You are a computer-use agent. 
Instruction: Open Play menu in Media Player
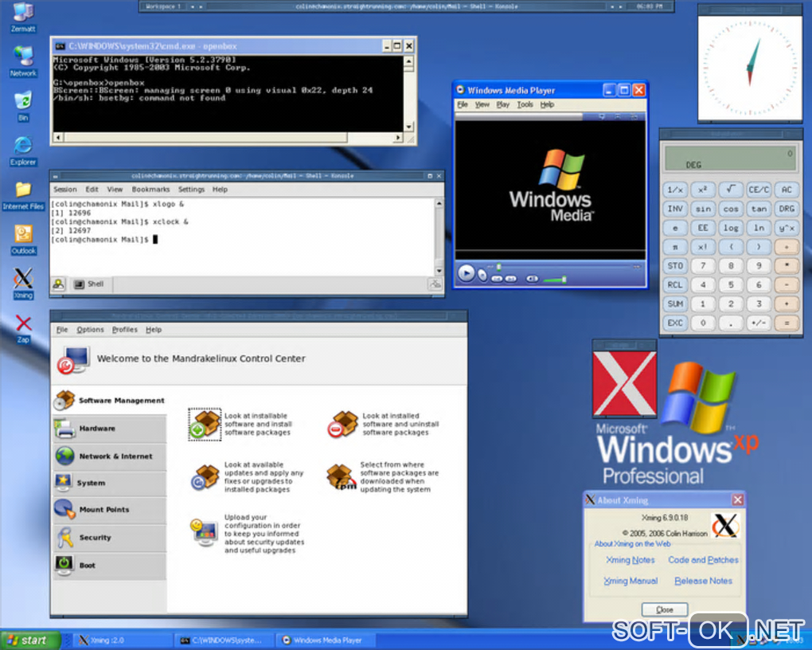503,104
